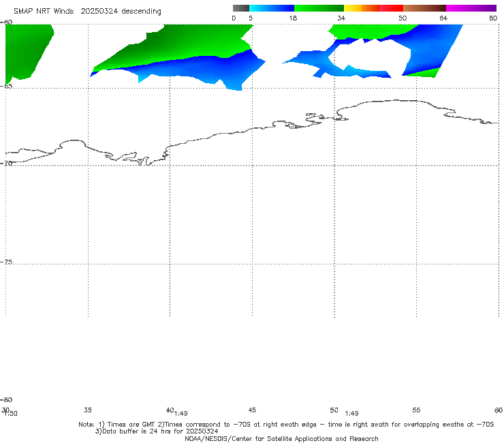Click the latitude label '-75'
Screen dimensions: 504x443
click(x=6, y=262)
